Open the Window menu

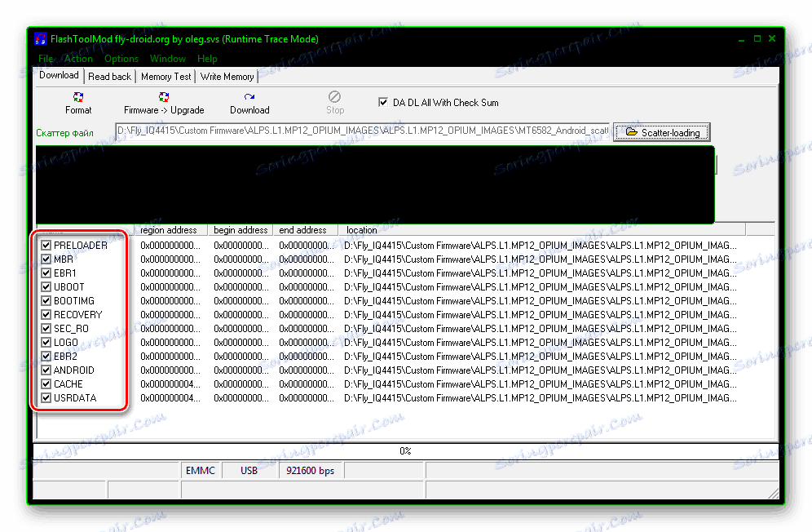168,59
